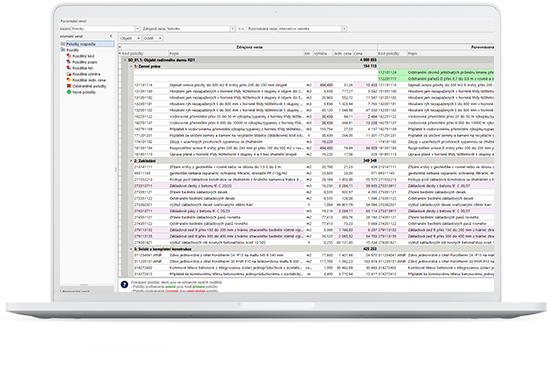This screenshot has height=382, width=550.
Task: Sort by source Popis column header
Action: click(236, 54)
